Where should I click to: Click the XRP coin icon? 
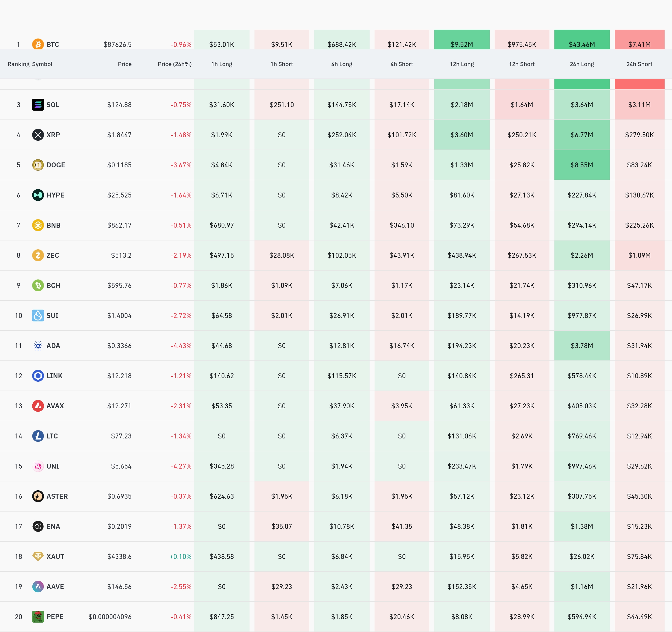coord(38,135)
